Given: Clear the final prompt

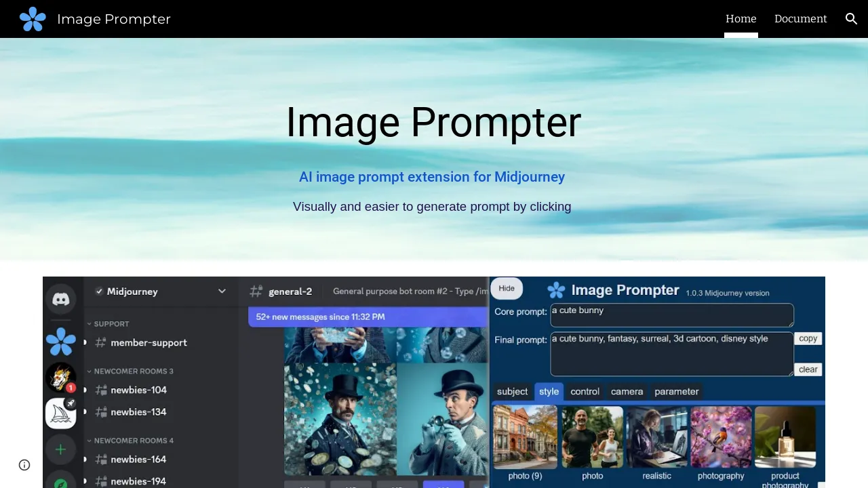Looking at the screenshot, I should 808,369.
